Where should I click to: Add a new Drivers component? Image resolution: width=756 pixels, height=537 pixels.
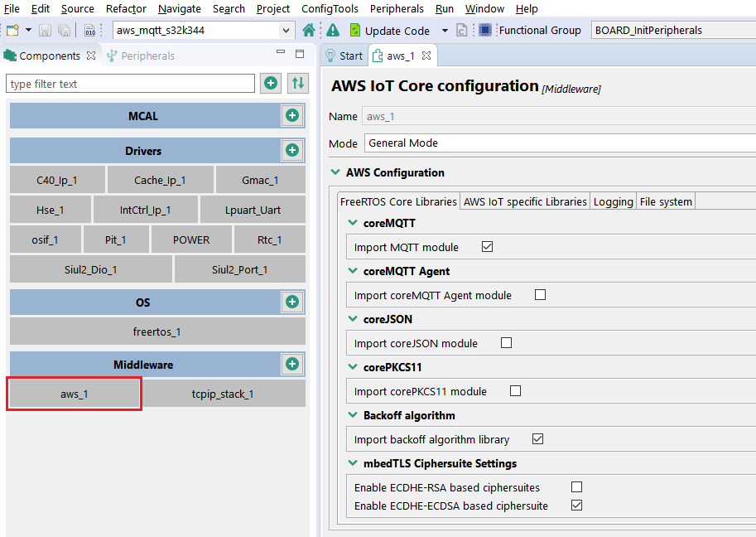(x=292, y=151)
